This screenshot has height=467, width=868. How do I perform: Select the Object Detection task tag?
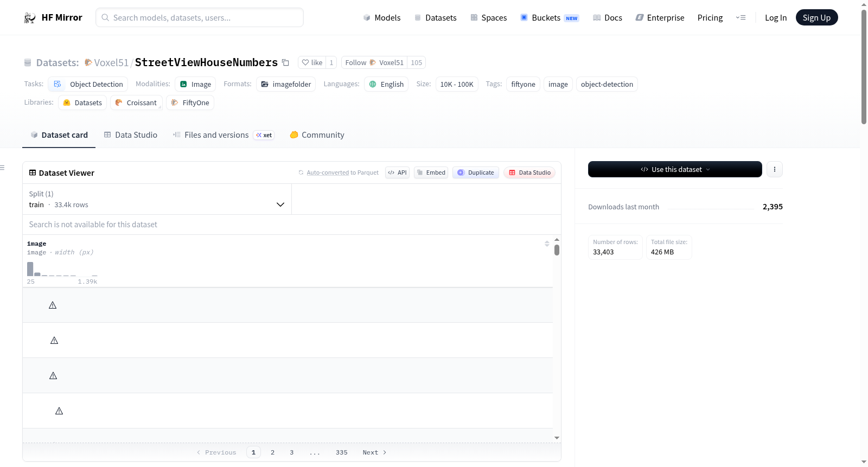(x=88, y=84)
